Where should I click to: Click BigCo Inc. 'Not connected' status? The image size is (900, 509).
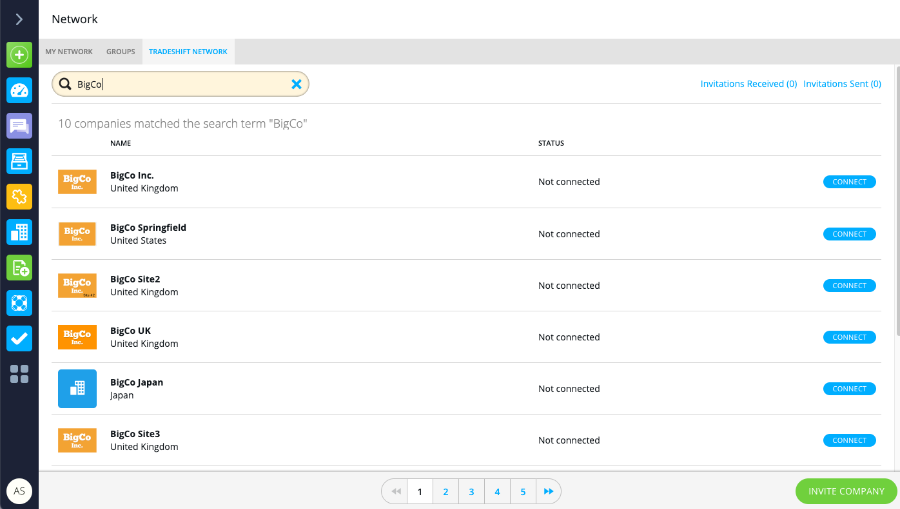(569, 182)
